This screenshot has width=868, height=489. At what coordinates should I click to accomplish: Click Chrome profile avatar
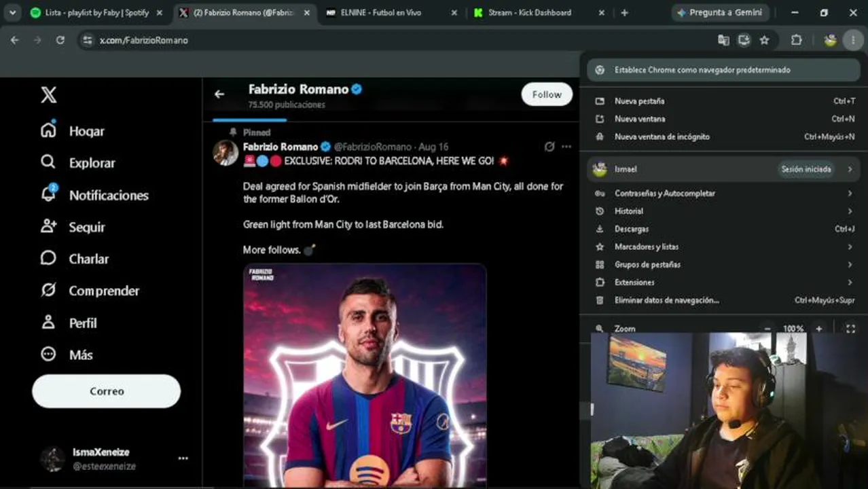(830, 40)
